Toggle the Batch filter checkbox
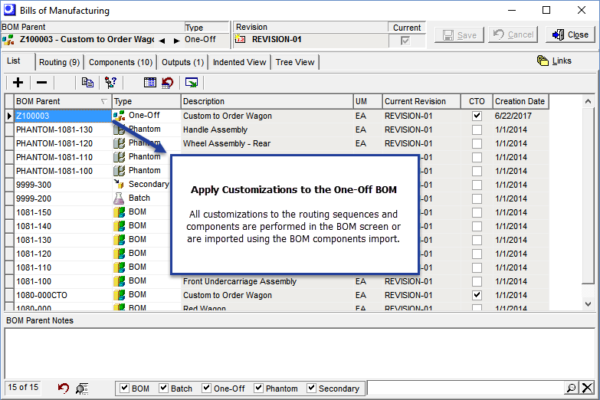 (x=164, y=388)
